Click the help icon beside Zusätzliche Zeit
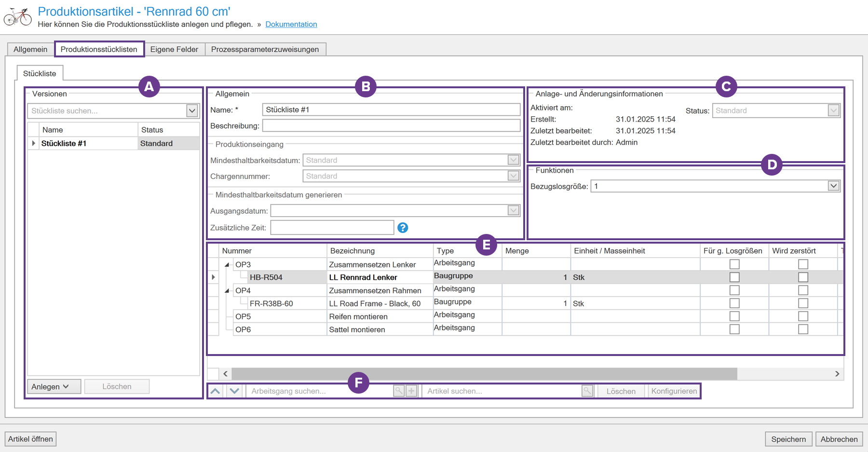Image resolution: width=868 pixels, height=452 pixels. pos(403,228)
